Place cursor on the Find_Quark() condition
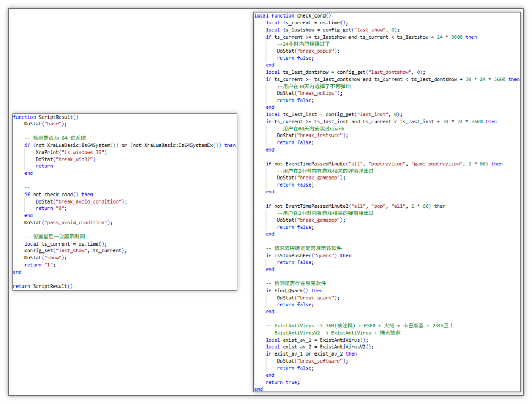The image size is (532, 404). click(x=294, y=291)
